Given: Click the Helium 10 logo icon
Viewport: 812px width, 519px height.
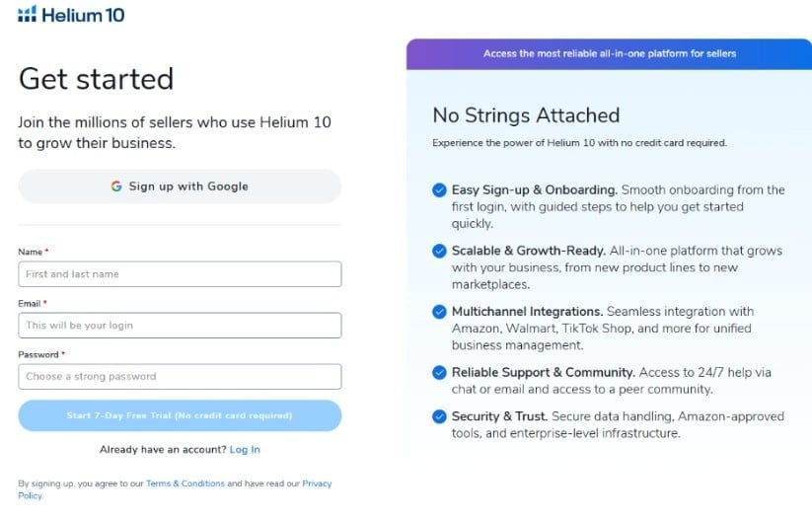Looking at the screenshot, I should click(x=27, y=15).
